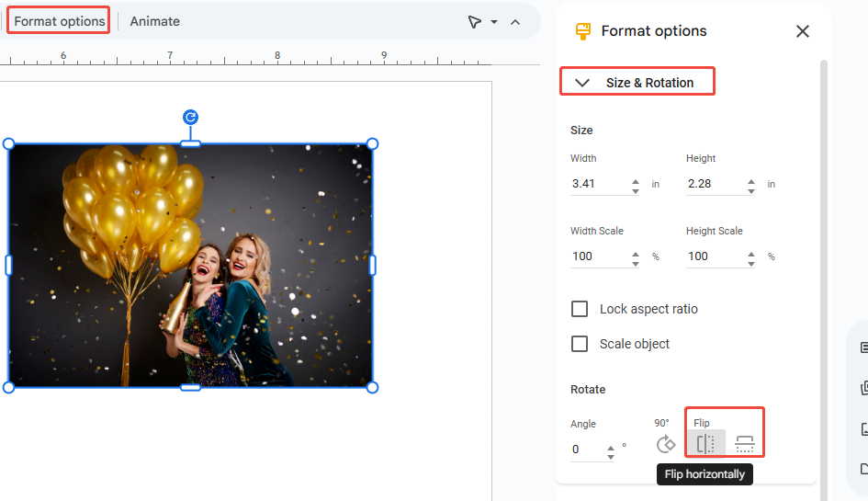Image resolution: width=868 pixels, height=501 pixels.
Task: Open the pointer mode dropdown arrow
Action: pos(494,22)
